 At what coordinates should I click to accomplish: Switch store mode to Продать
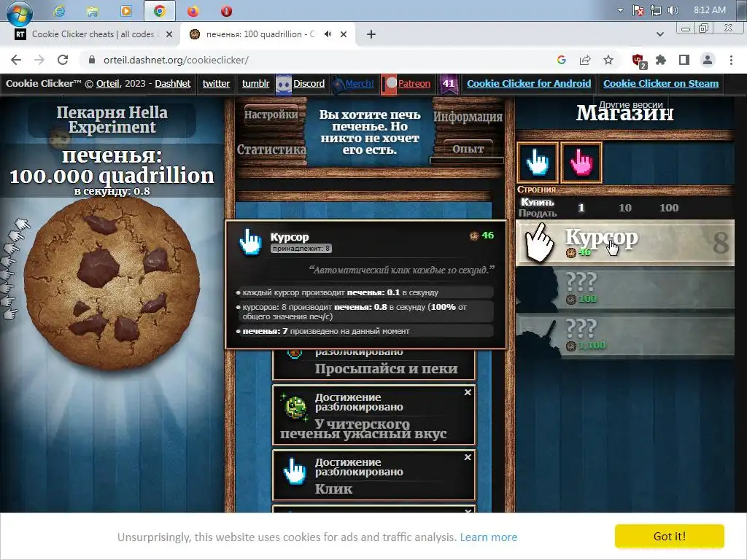pyautogui.click(x=538, y=214)
